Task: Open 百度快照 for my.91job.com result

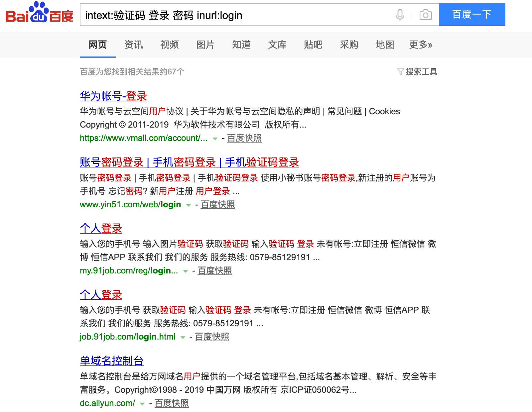Action: 215,270
